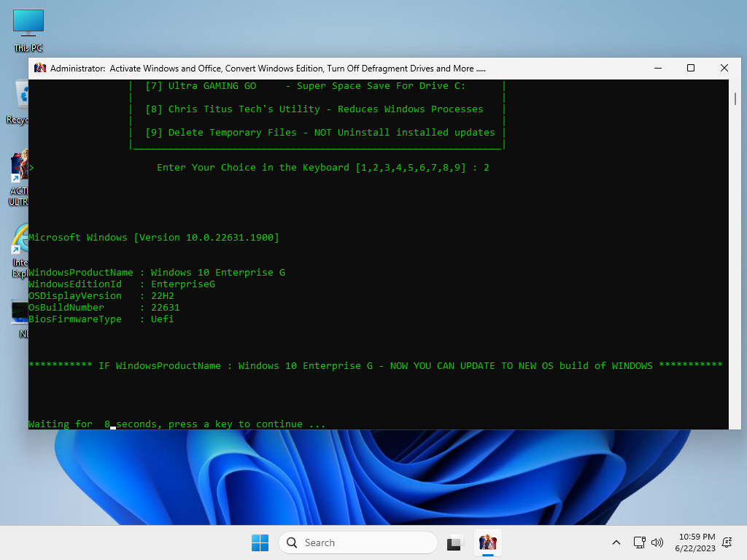The image size is (747, 560).
Task: Open the notification bell icon
Action: click(x=727, y=542)
